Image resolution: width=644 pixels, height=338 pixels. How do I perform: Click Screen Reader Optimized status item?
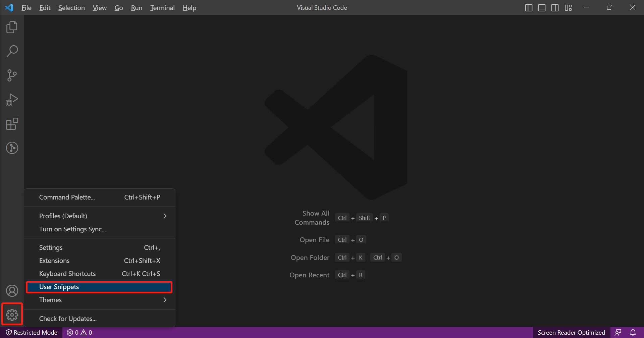572,332
